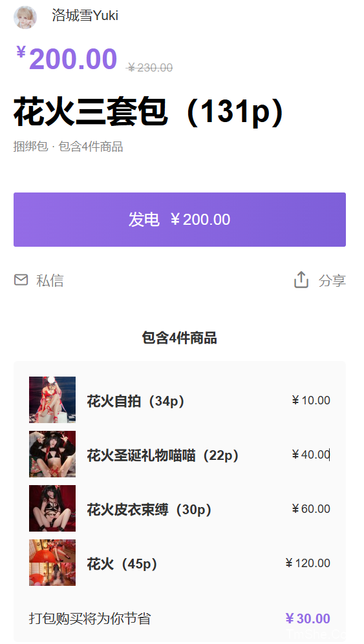Open 私信 private message text
Image resolution: width=364 pixels, height=644 pixels.
click(x=50, y=280)
